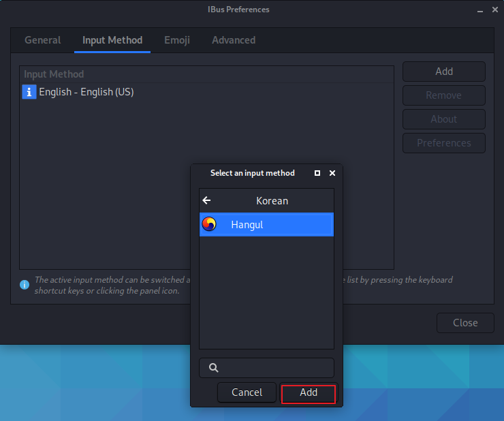Close the IBus Preferences window with X
Image resolution: width=504 pixels, height=421 pixels.
(495, 10)
